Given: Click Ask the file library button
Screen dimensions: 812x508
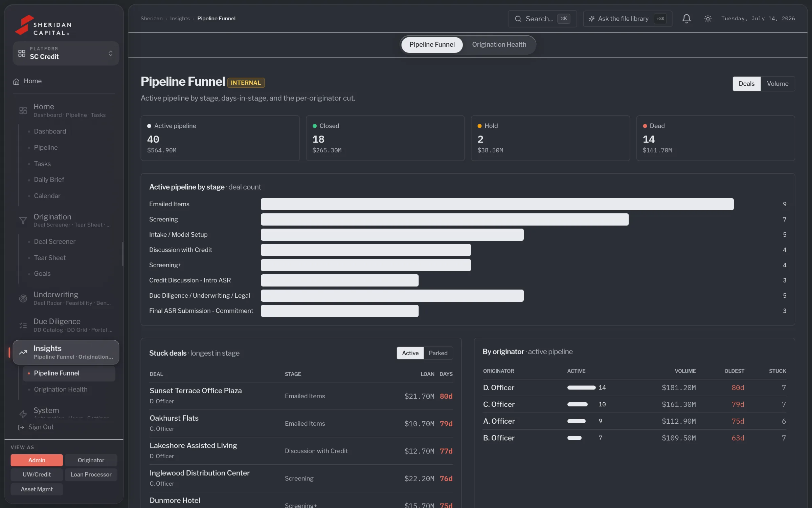Looking at the screenshot, I should click(627, 19).
